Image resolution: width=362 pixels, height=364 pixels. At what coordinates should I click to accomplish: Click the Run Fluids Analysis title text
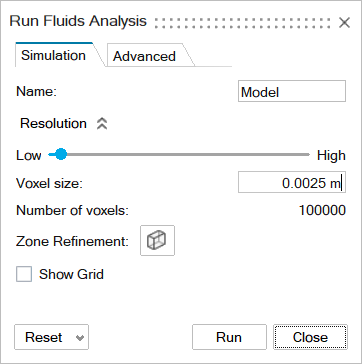[x=78, y=21]
